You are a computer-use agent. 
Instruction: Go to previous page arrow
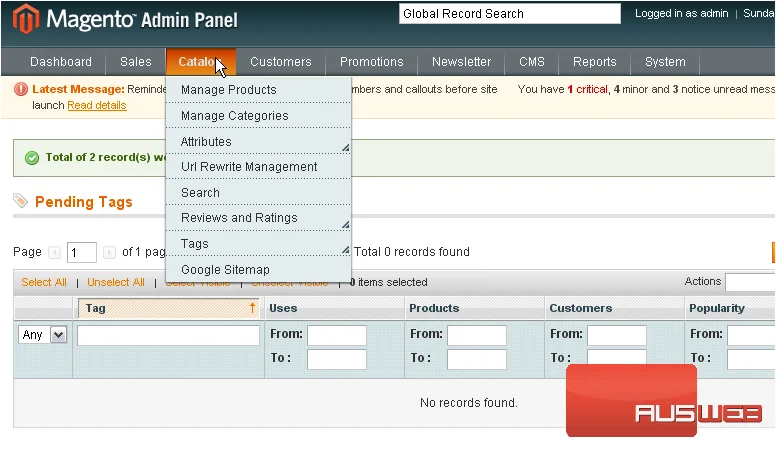(x=54, y=252)
